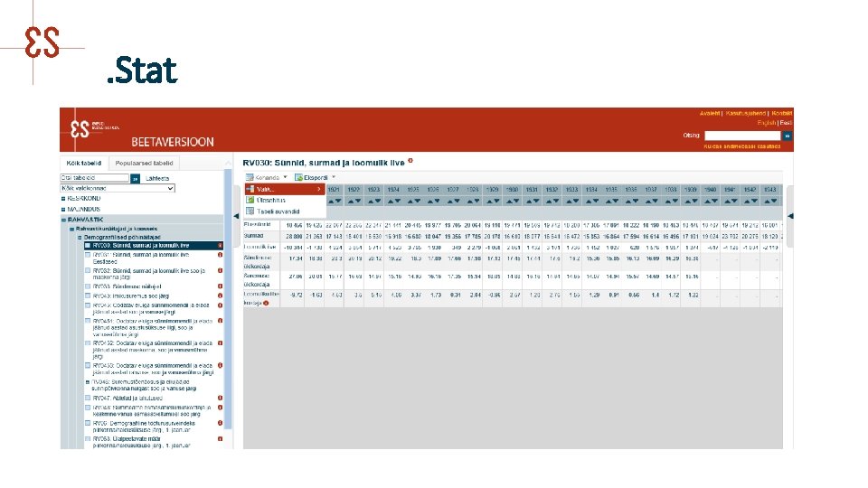The height and width of the screenshot is (488, 868).
Task: Open info icon for selected RV030 row
Action: 221,245
